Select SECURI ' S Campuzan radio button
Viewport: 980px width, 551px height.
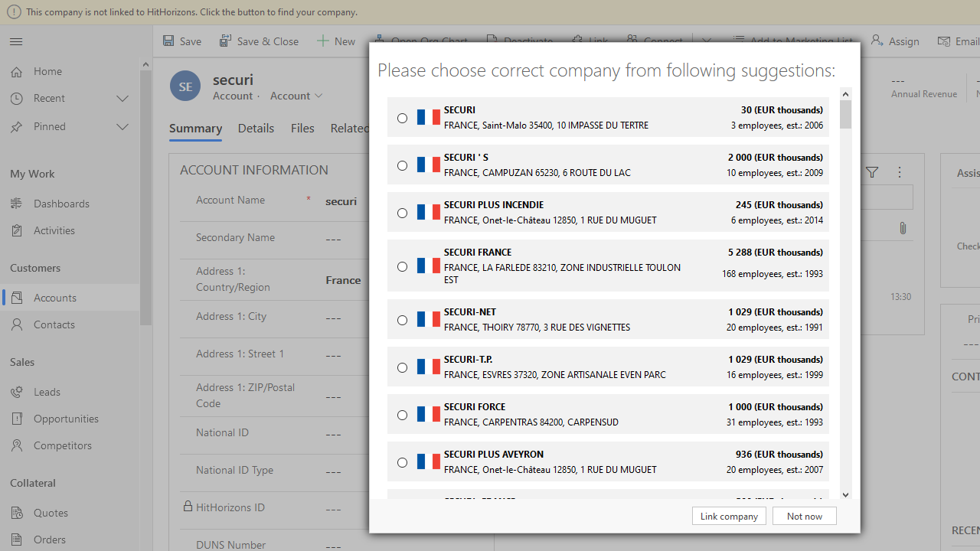402,165
